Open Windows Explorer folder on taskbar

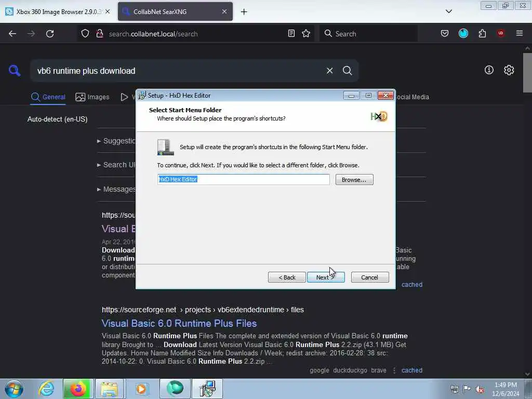click(109, 389)
